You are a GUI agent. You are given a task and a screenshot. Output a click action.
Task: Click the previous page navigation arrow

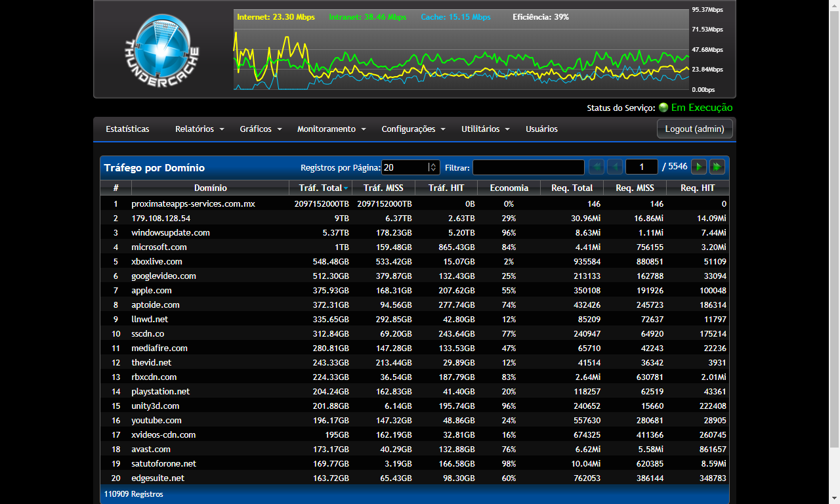tap(615, 167)
